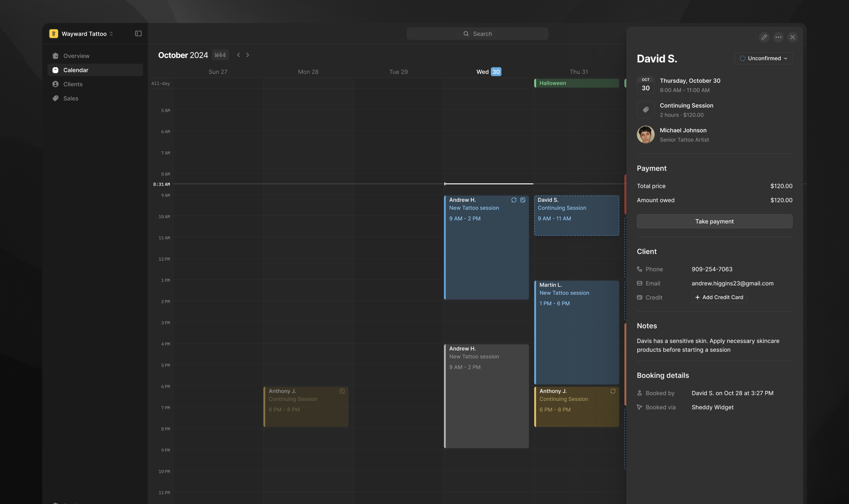Go to the previous week arrow
The height and width of the screenshot is (504, 849).
[238, 55]
